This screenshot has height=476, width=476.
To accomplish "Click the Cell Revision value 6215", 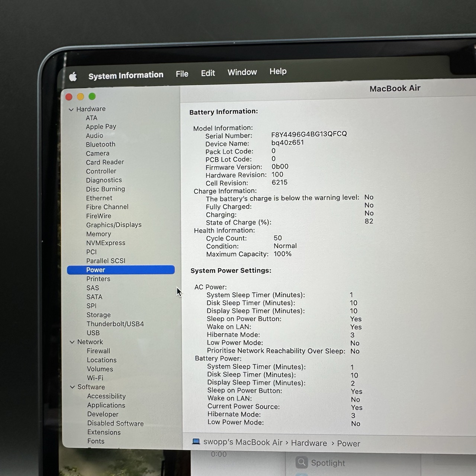I will [280, 183].
